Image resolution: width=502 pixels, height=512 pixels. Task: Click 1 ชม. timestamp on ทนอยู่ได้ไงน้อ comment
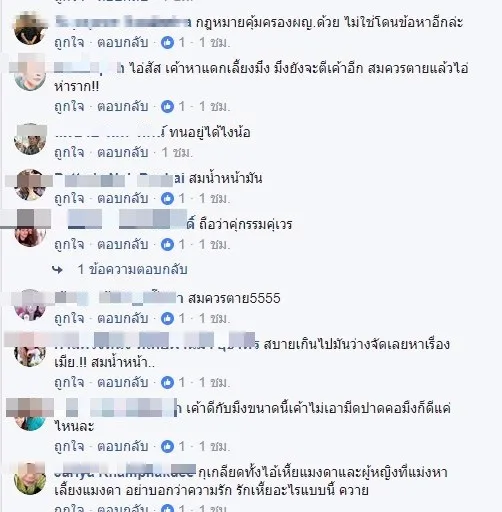click(177, 153)
